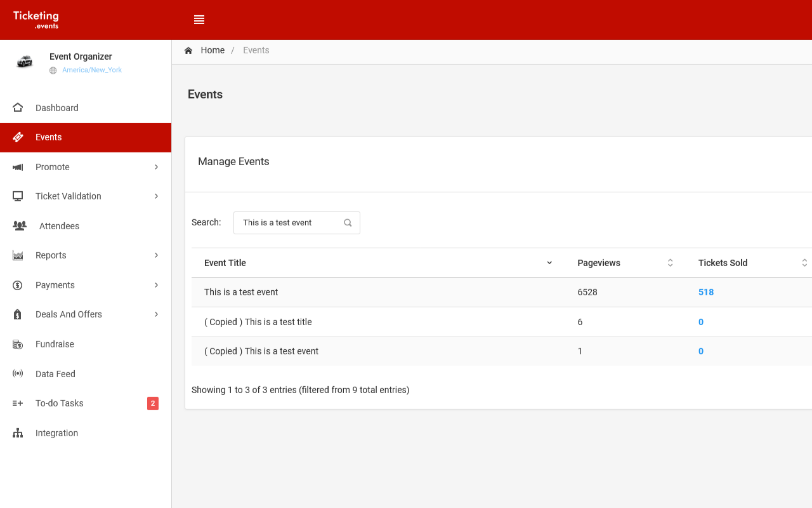Click the America/New_York timezone link

92,70
